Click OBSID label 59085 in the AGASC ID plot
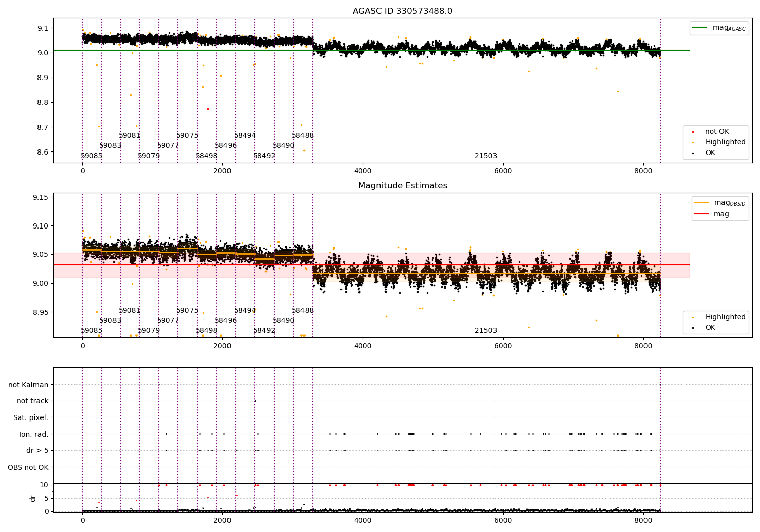This screenshot has width=760, height=532. tap(92, 156)
